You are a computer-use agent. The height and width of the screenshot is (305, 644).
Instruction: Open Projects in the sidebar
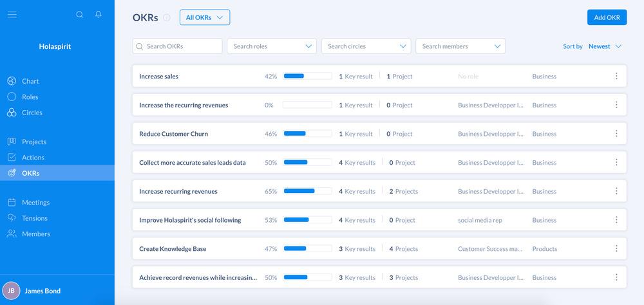click(34, 142)
